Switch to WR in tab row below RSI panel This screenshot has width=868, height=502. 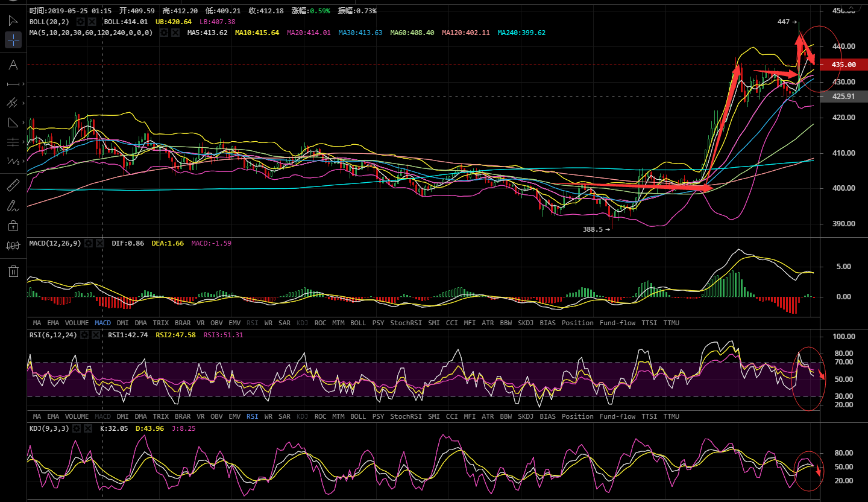click(268, 416)
